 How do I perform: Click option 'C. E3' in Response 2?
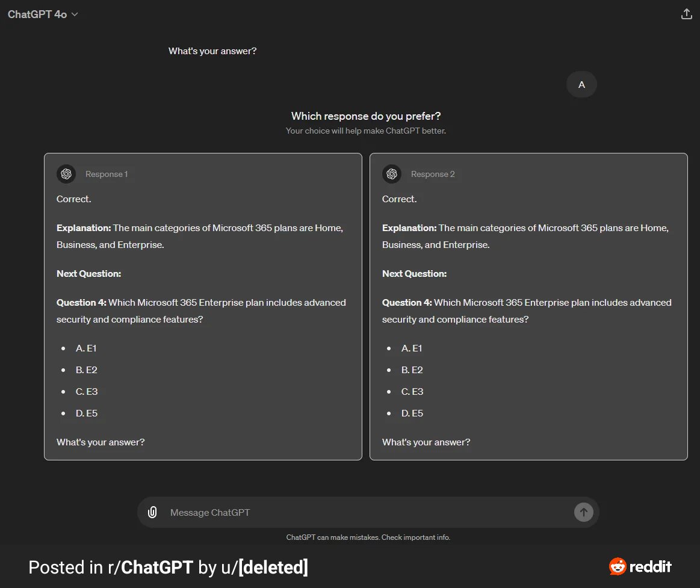pyautogui.click(x=412, y=392)
